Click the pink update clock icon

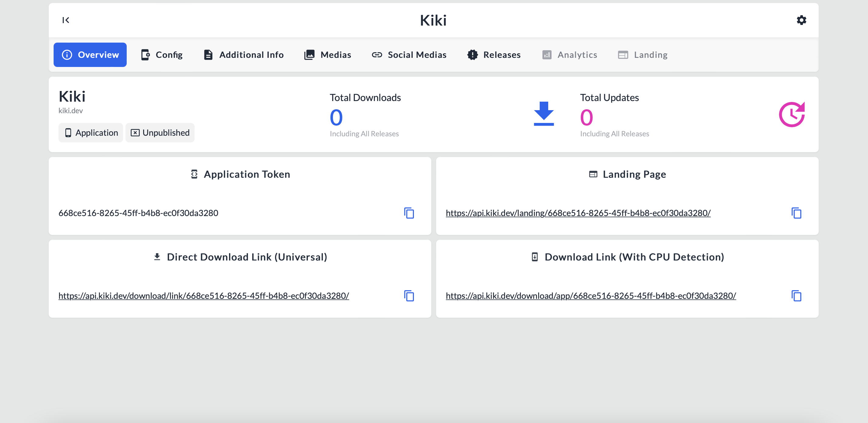[792, 114]
